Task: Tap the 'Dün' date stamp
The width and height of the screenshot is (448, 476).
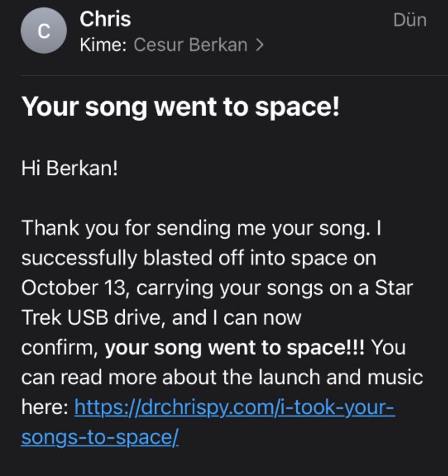Action: pyautogui.click(x=410, y=20)
